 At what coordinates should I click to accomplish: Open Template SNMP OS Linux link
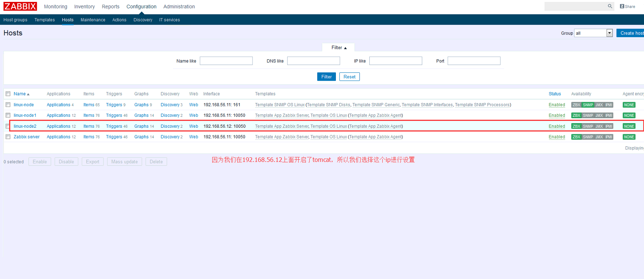[280, 105]
